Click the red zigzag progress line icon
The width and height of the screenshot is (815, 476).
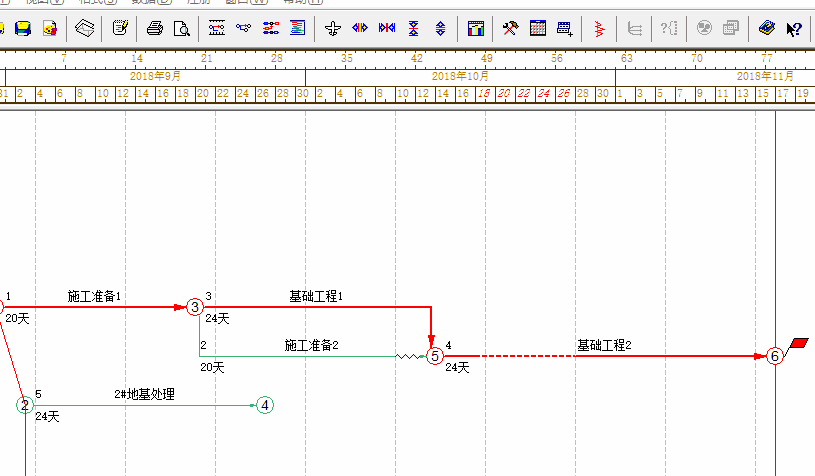[598, 28]
